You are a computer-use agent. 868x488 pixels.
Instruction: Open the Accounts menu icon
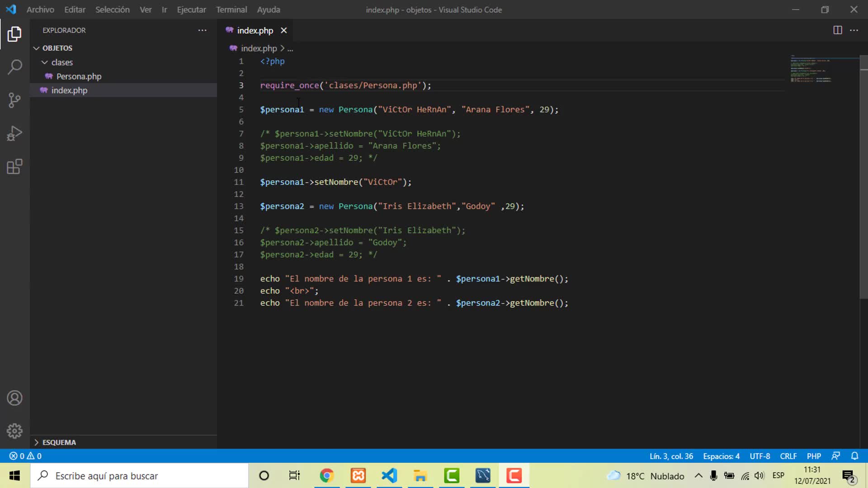(x=14, y=398)
